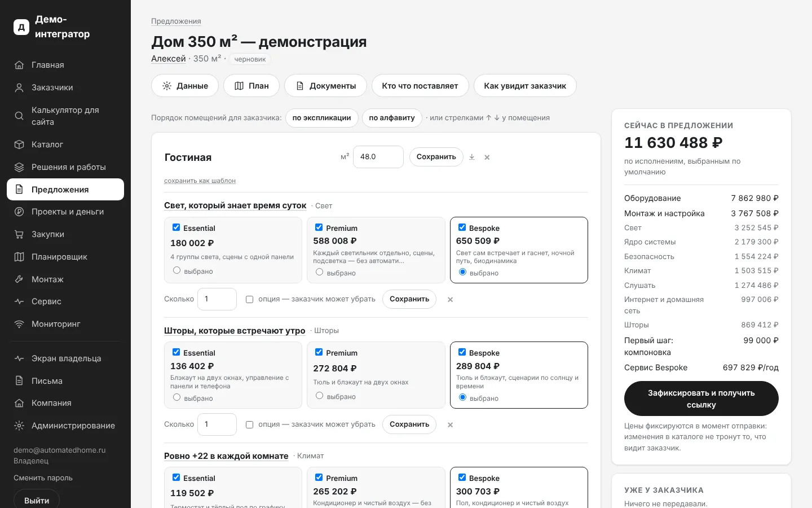Click Зафиксировать и получить ссылку button
The image size is (812, 508).
701,399
